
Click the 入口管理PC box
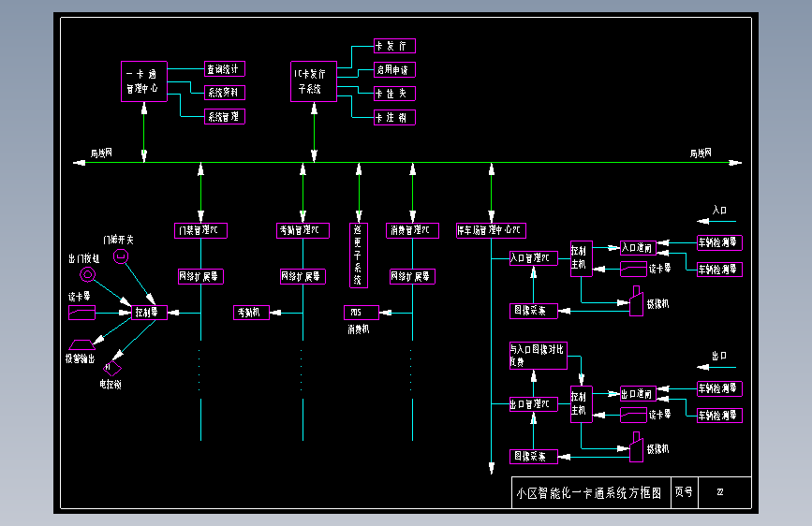tap(534, 258)
